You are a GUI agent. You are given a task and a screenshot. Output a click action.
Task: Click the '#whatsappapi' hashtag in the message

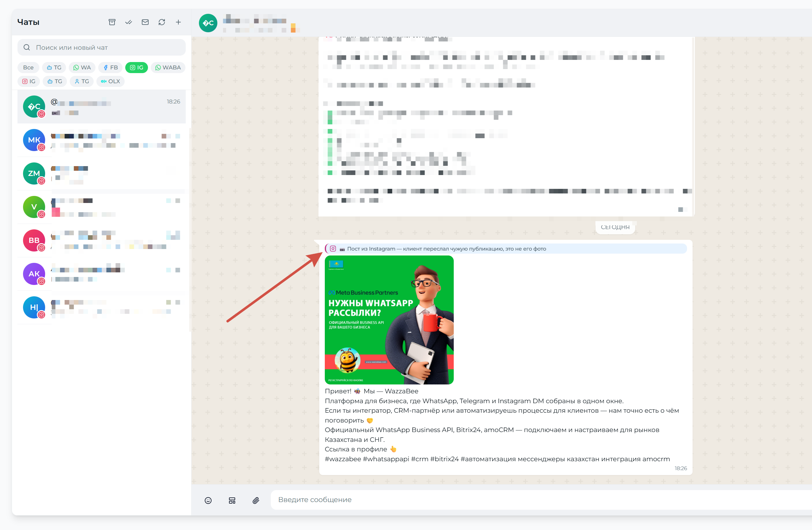point(386,459)
